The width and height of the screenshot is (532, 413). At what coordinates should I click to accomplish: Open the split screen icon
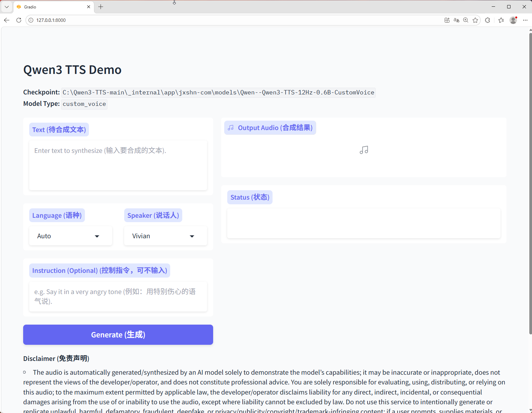[x=447, y=20]
